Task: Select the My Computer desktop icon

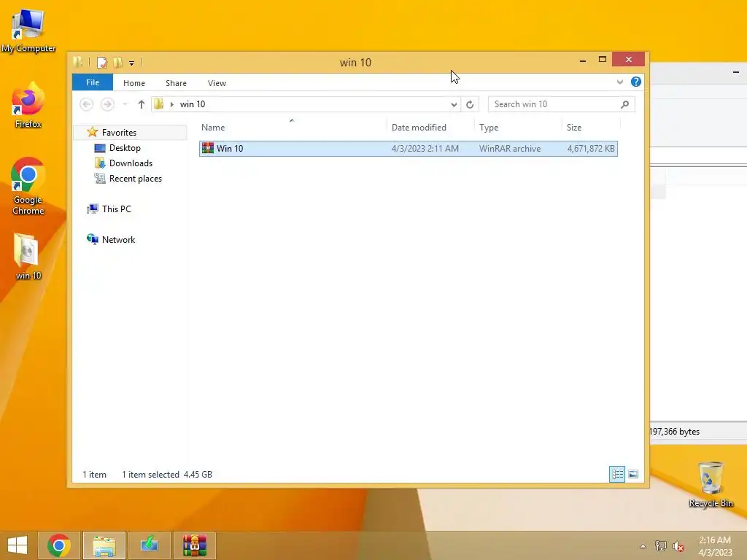Action: tap(28, 31)
